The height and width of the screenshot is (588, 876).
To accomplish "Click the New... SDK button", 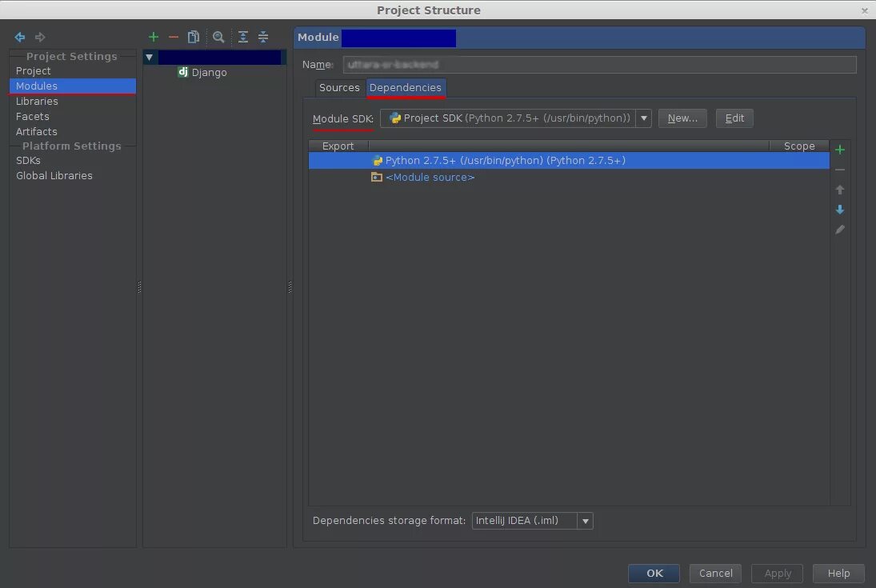I will tap(682, 118).
